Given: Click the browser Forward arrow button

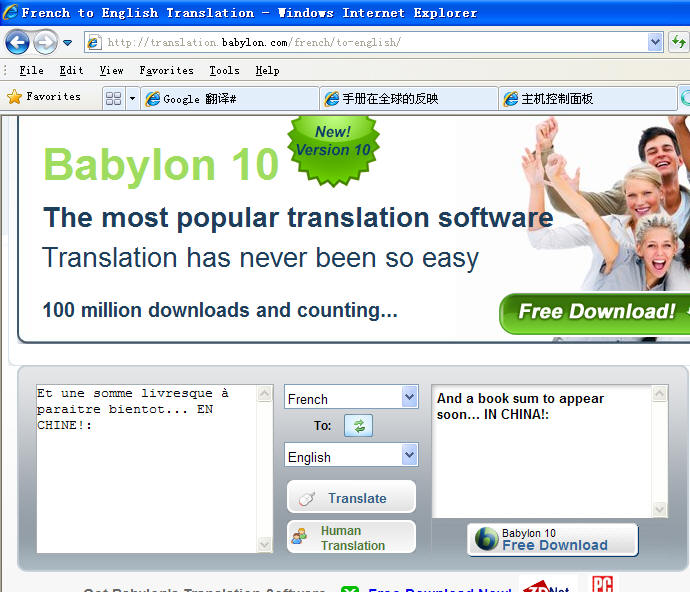Looking at the screenshot, I should (x=45, y=42).
